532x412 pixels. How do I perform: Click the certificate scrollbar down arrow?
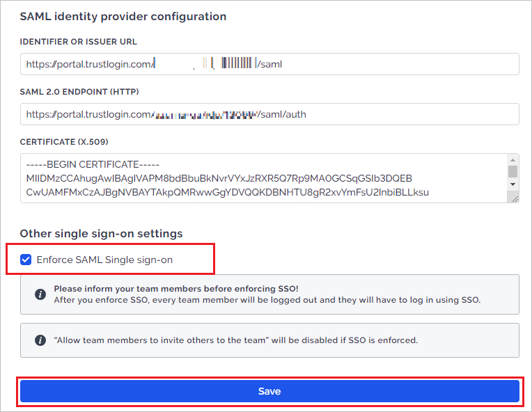click(513, 184)
